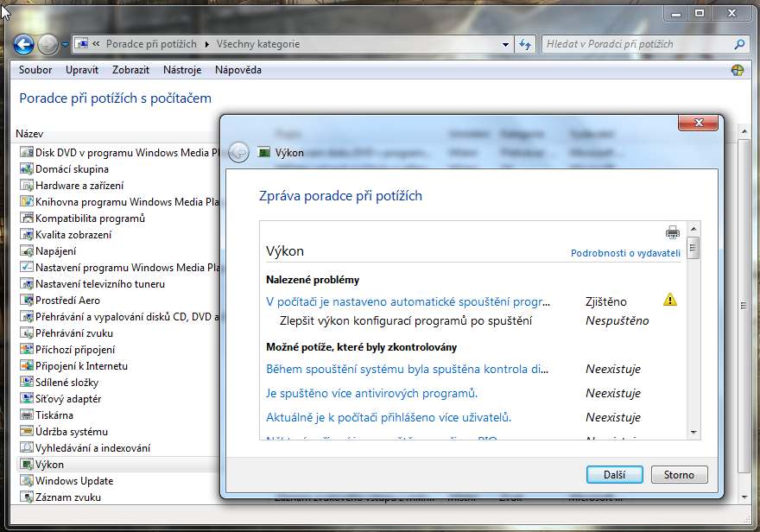Close the Výkon troubleshooter dialog
This screenshot has width=760, height=532.
pyautogui.click(x=698, y=123)
